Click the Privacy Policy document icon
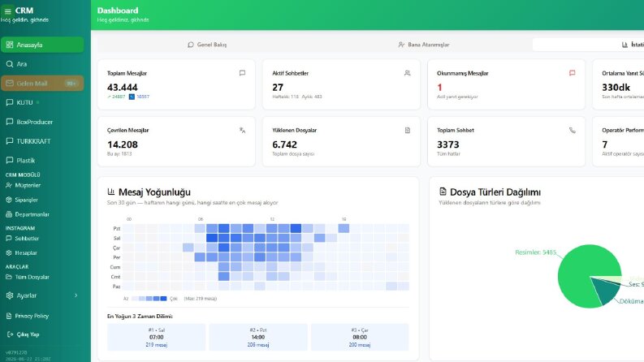This screenshot has height=362, width=644. point(9,316)
